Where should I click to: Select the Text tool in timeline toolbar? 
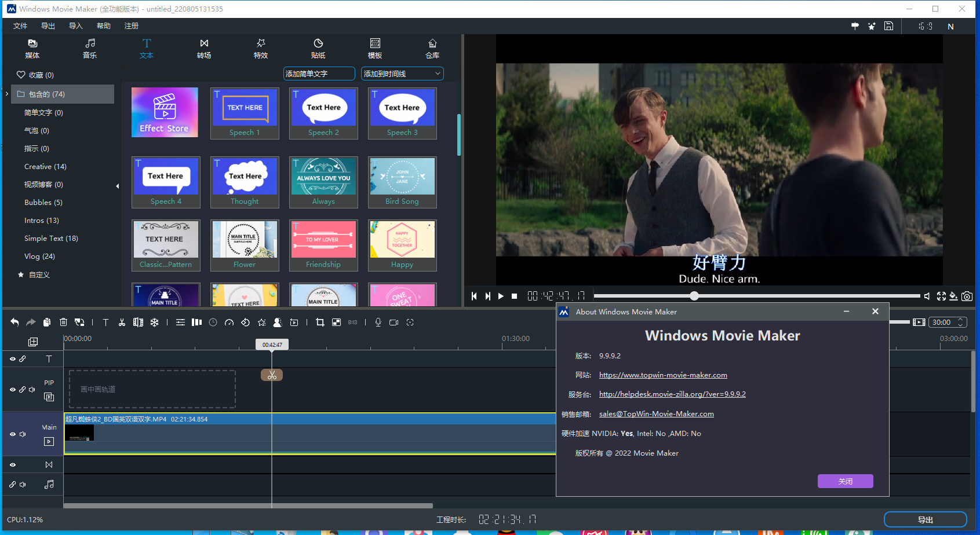(x=105, y=322)
